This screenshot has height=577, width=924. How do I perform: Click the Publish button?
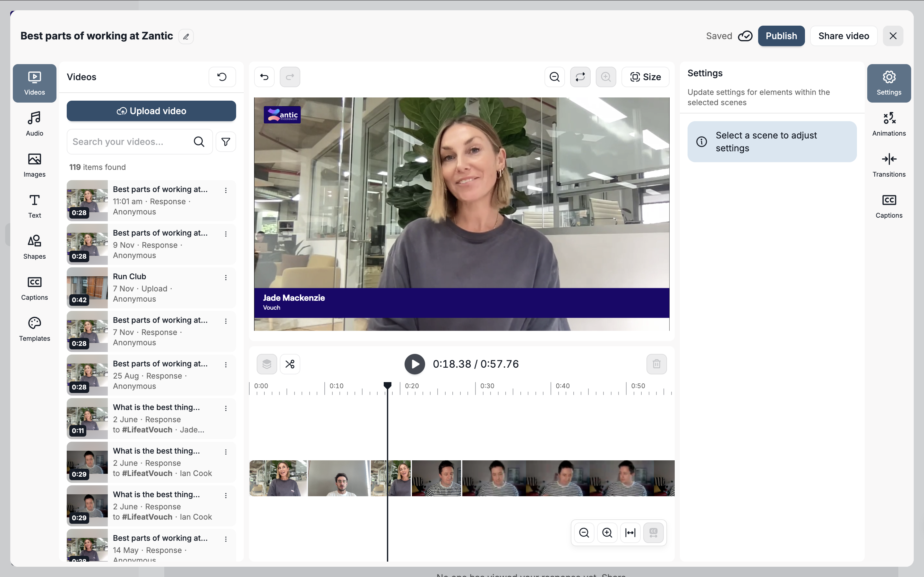[x=781, y=36]
